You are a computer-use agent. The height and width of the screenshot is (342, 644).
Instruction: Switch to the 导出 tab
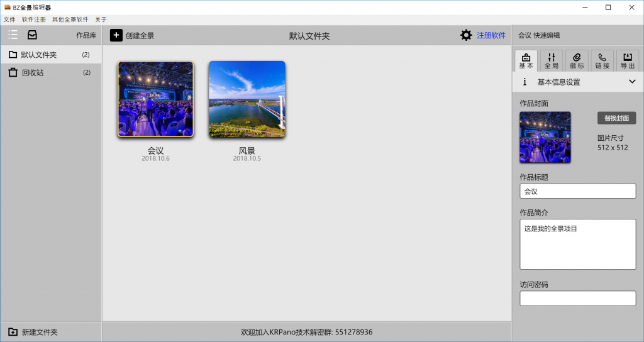628,61
